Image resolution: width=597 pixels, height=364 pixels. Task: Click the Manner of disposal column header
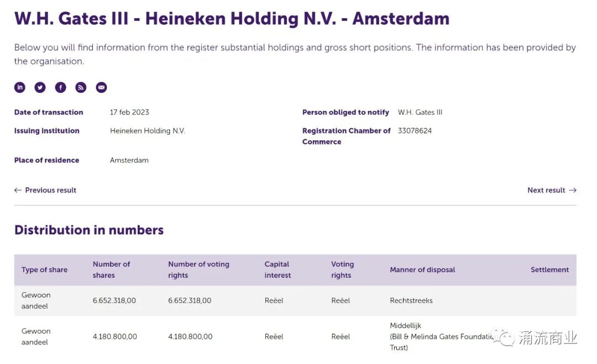point(422,270)
